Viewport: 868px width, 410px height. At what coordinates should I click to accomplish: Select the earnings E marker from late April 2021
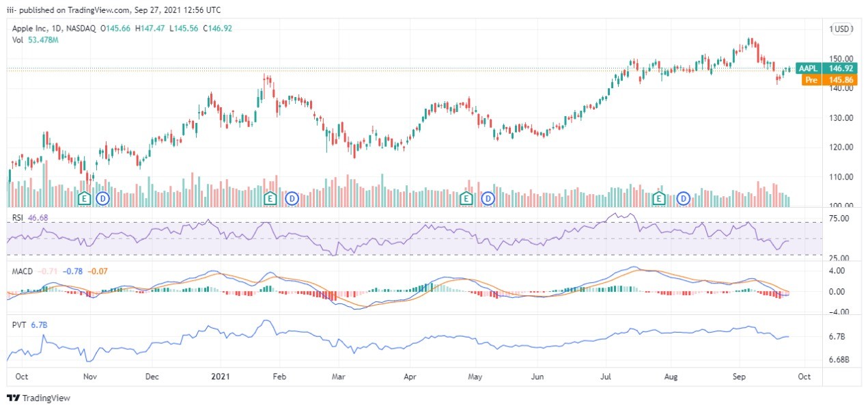pyautogui.click(x=466, y=198)
